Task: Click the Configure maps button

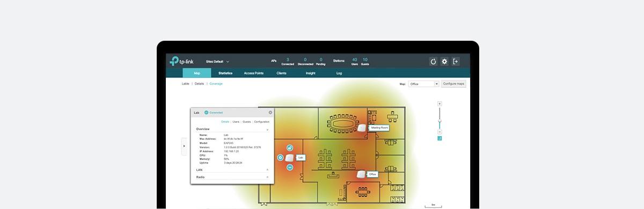Action: [453, 84]
